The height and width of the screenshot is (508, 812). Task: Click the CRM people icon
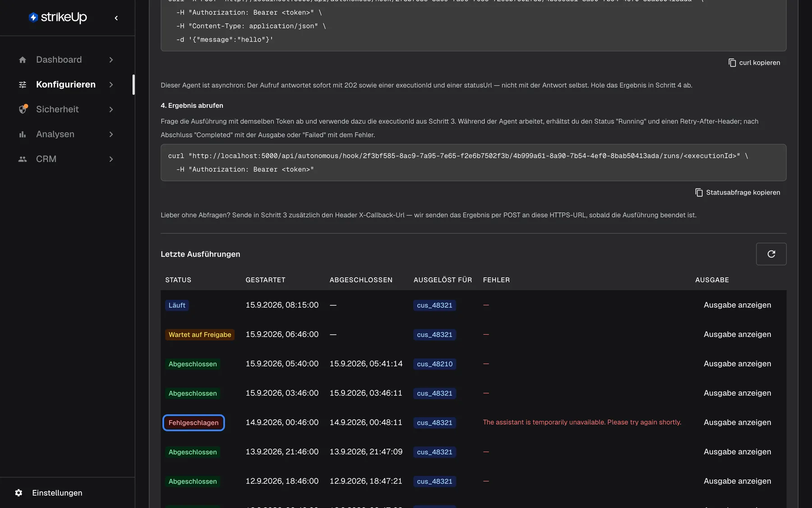(23, 159)
